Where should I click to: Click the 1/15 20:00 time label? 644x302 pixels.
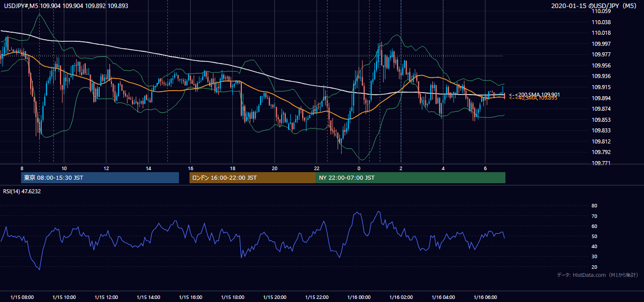(275, 297)
